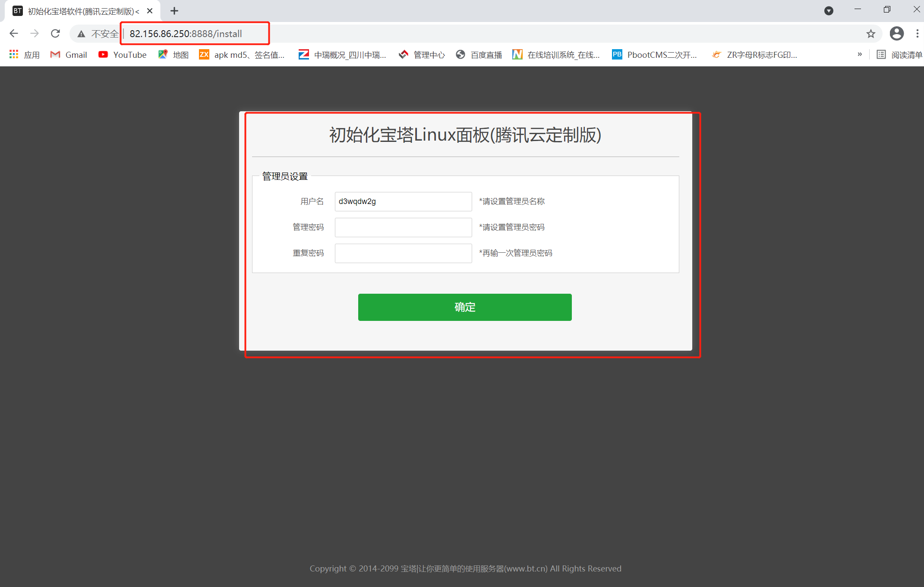Select the 初始化宝塔软件 browser tab
The image size is (924, 587).
click(x=82, y=11)
